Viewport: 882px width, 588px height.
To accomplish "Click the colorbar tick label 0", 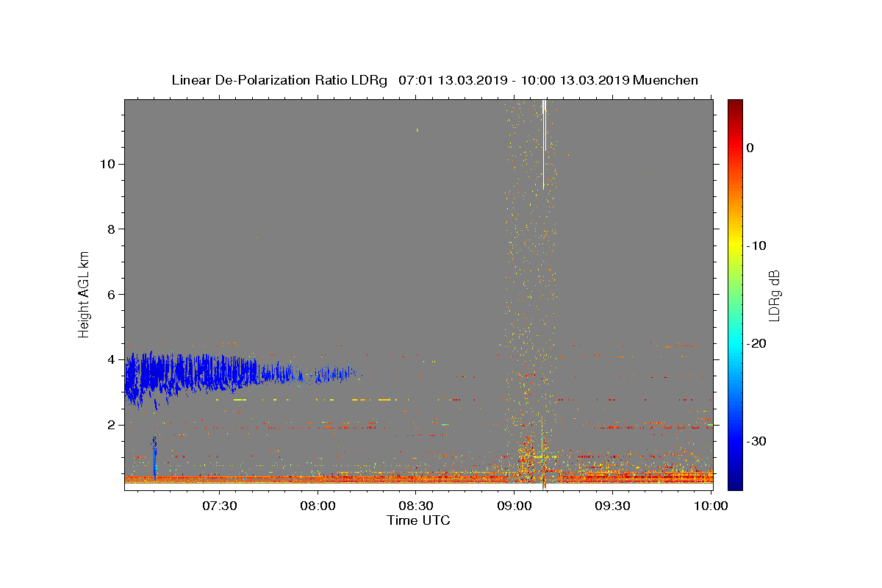I will coord(750,148).
